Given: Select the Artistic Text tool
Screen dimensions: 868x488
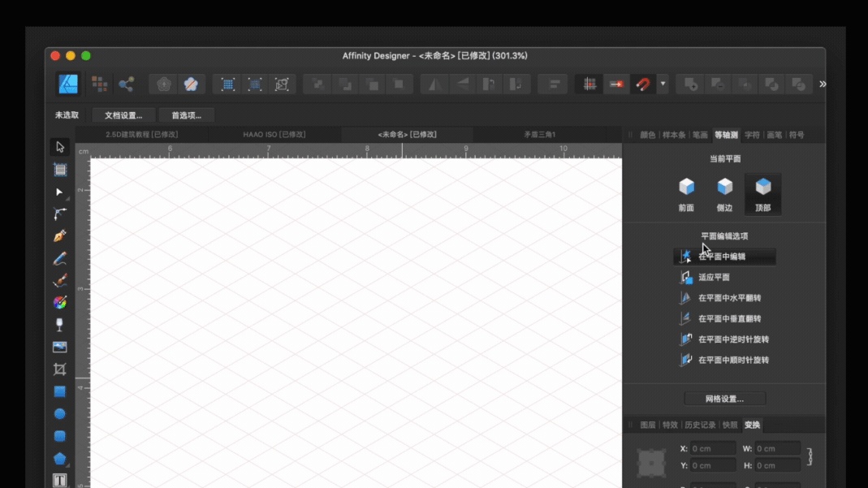Looking at the screenshot, I should pos(60,480).
